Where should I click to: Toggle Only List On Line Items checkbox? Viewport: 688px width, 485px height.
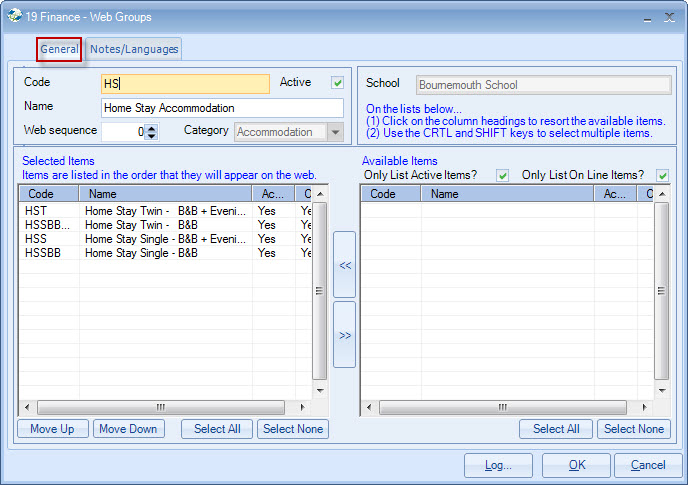[x=662, y=176]
